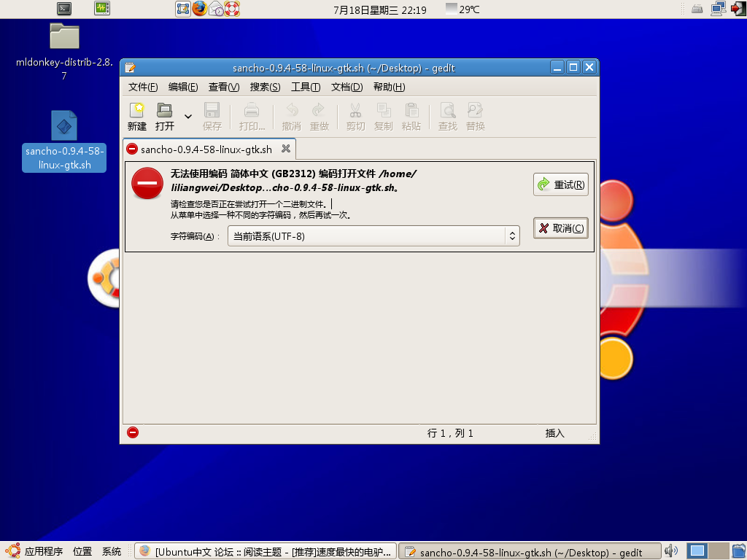Launch Firefox from the top panel
Screen dimensions: 747x560
tap(200, 9)
